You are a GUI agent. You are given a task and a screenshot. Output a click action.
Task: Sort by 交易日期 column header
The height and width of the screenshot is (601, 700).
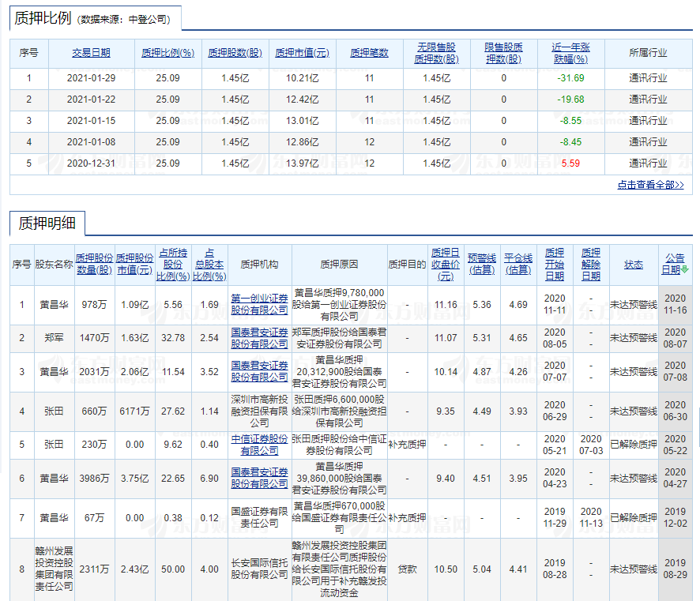click(91, 53)
